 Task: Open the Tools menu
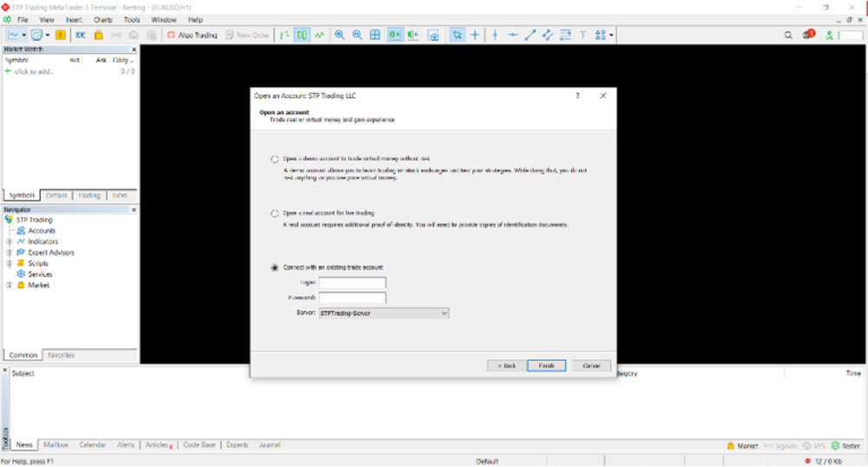click(132, 20)
